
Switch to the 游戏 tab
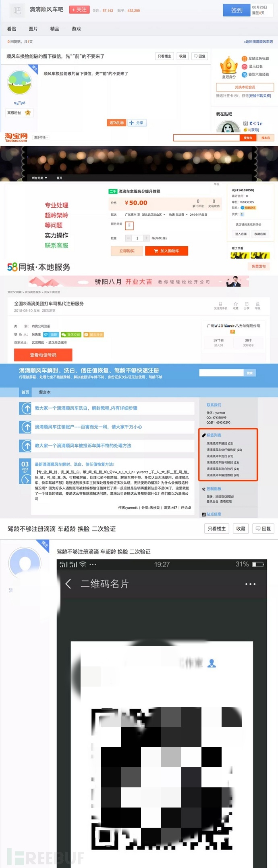coord(76,29)
